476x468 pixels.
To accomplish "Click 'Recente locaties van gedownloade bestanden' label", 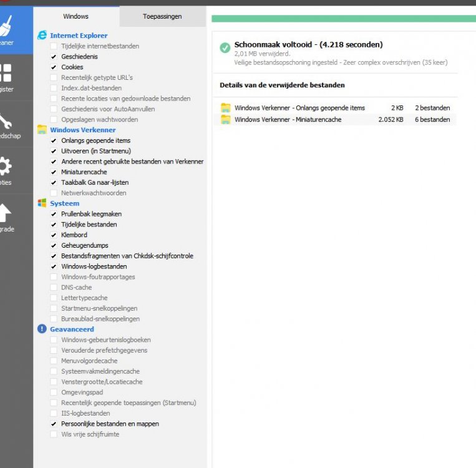I will (x=125, y=99).
